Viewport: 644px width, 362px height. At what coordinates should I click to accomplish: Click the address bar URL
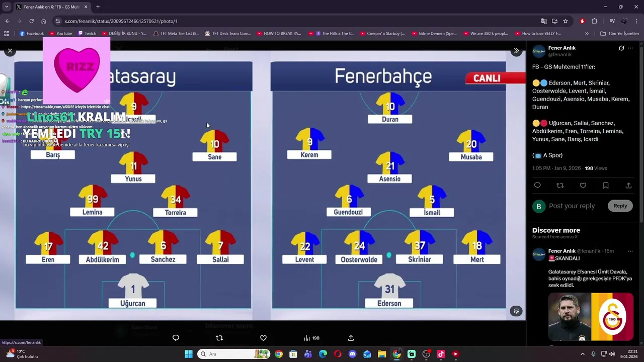(121, 21)
